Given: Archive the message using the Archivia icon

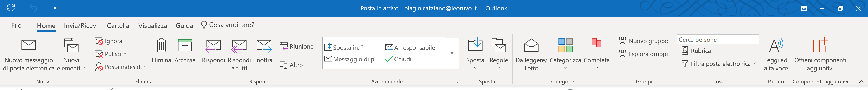Looking at the screenshot, I should pyautogui.click(x=185, y=45).
